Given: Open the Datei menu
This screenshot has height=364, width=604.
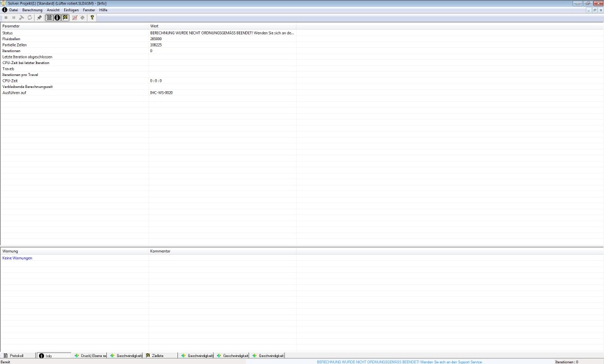Looking at the screenshot, I should click(13, 10).
